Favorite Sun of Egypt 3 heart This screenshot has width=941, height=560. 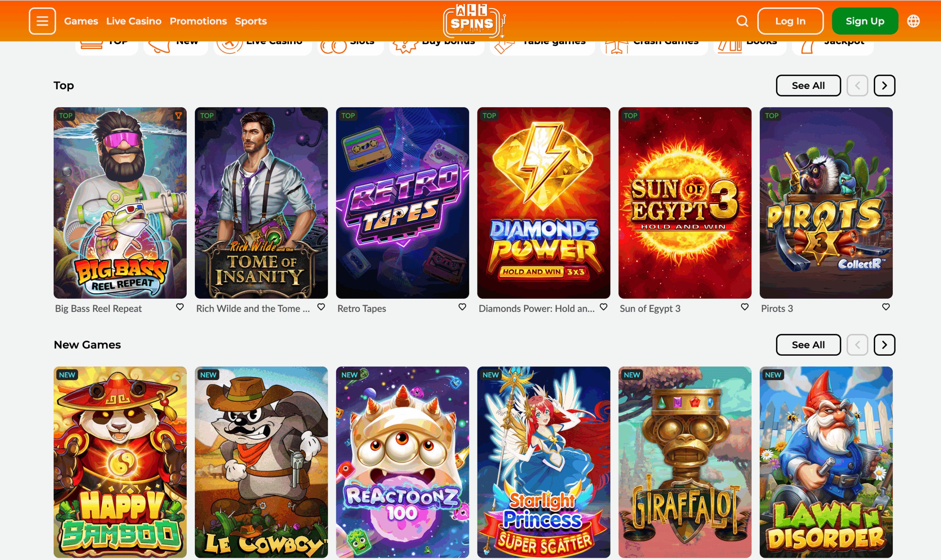pos(745,307)
